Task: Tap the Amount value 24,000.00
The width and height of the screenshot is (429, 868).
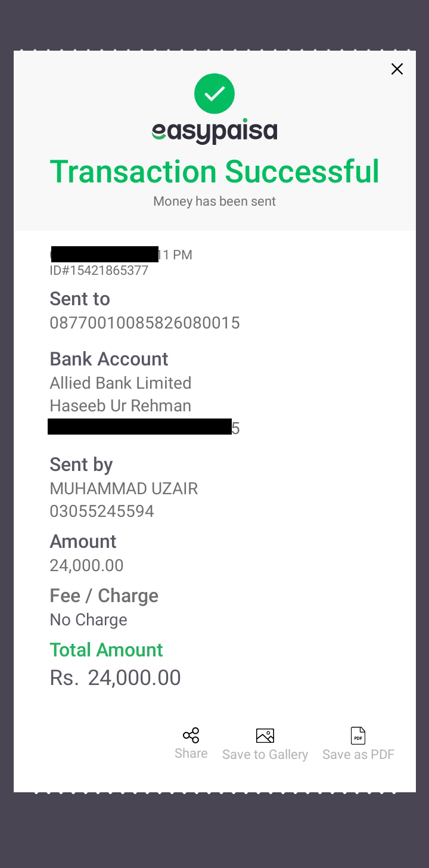Action: click(x=86, y=566)
